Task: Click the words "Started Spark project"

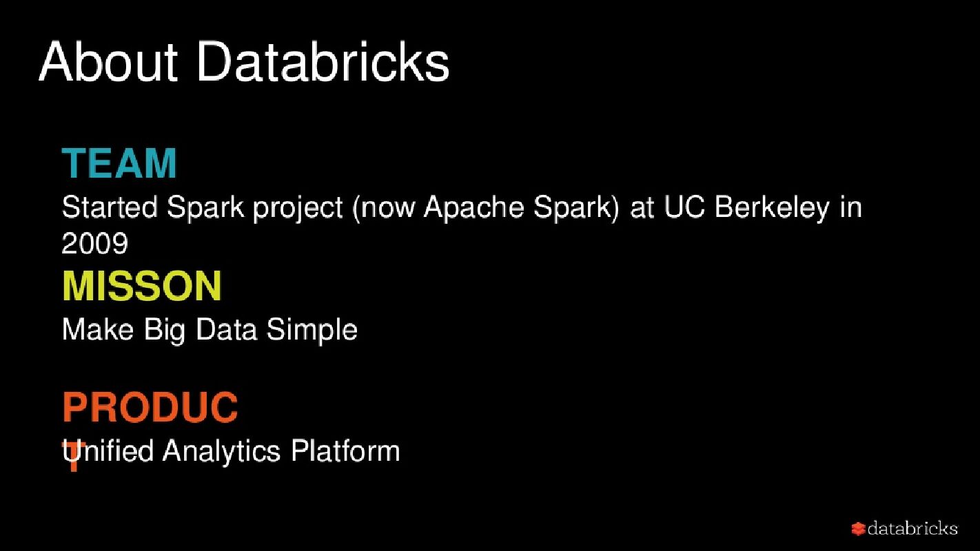Action: click(x=202, y=207)
